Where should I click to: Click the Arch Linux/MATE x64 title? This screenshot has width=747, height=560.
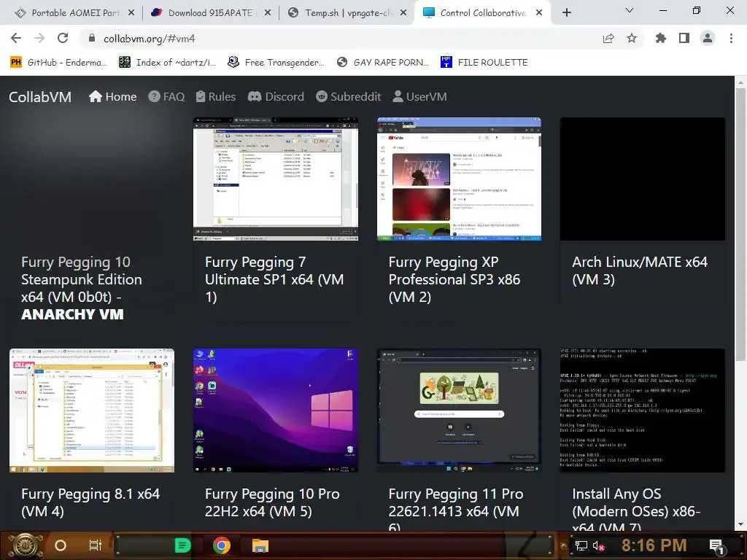click(x=640, y=271)
